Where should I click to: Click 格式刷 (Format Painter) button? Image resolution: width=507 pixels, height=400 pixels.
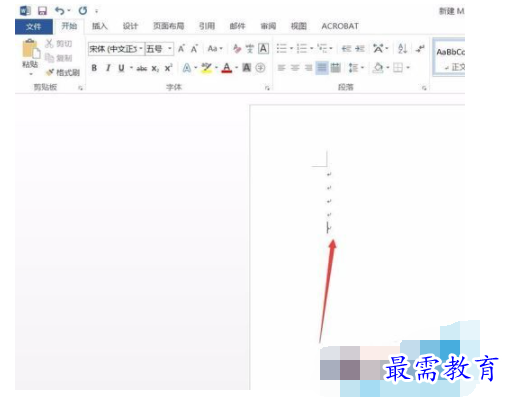click(x=63, y=72)
